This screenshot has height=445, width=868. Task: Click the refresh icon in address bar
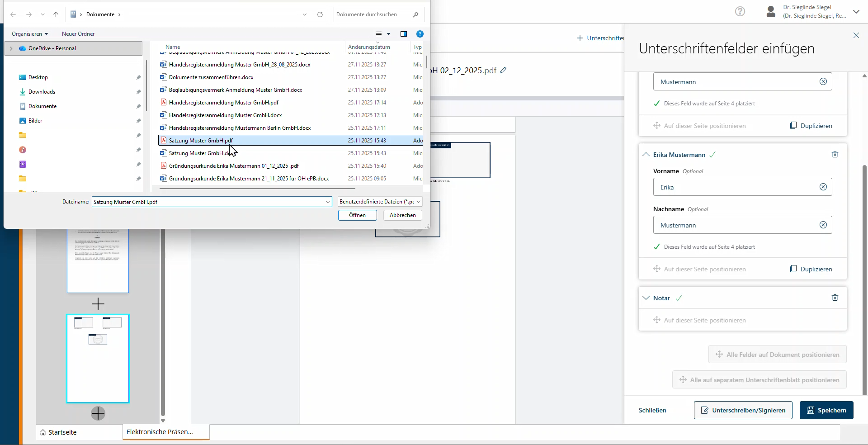click(x=320, y=14)
